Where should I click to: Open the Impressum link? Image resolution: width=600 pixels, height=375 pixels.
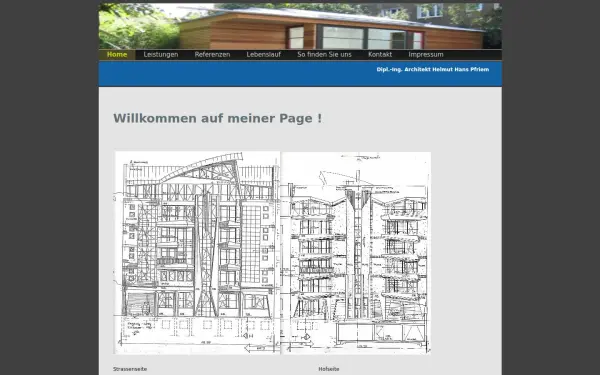[x=426, y=55]
